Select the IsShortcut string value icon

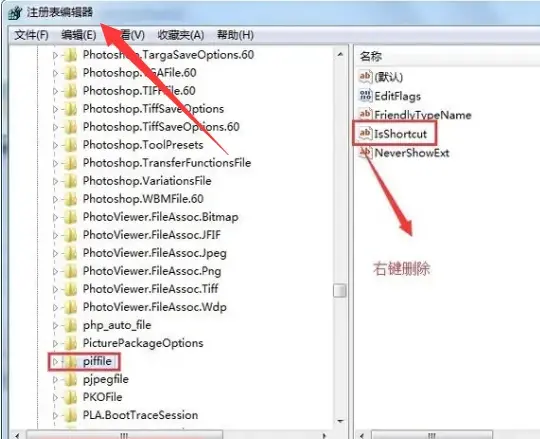point(365,133)
